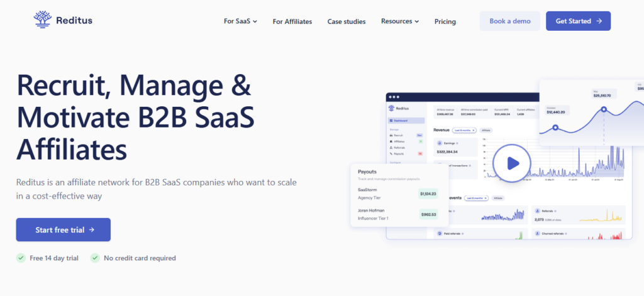
Task: Expand the For SaaS dropdown menu
Action: point(240,21)
